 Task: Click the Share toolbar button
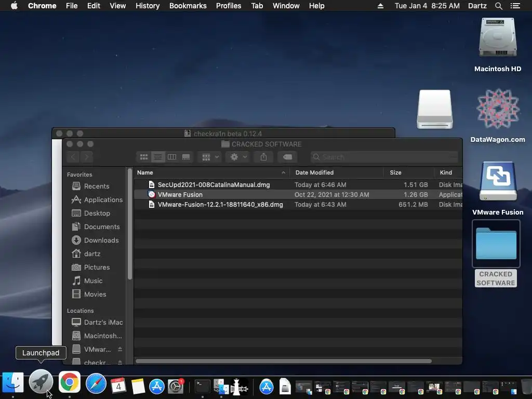[263, 157]
